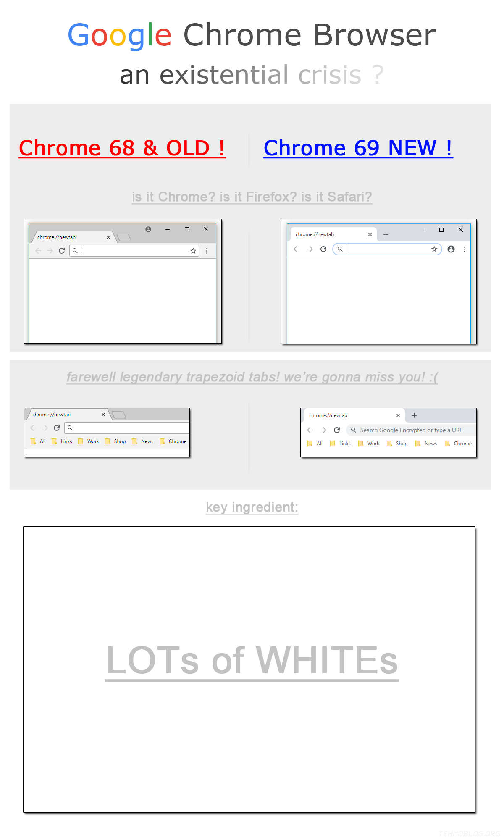
Task: Close the chrome://newtab tab in the top Chrome 68 window
Action: pos(108,237)
